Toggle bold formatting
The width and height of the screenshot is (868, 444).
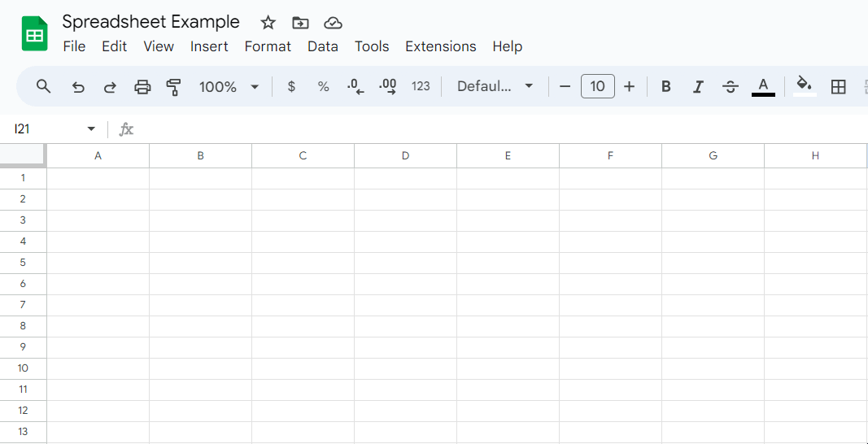tap(666, 87)
